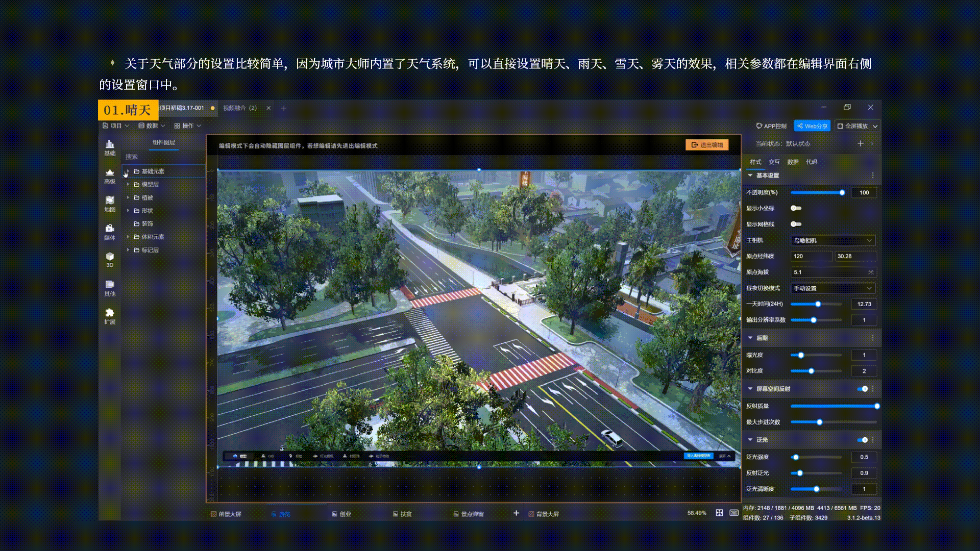Turn on the 显示网格线 switch
Viewport: 980px width, 551px height.
point(796,224)
